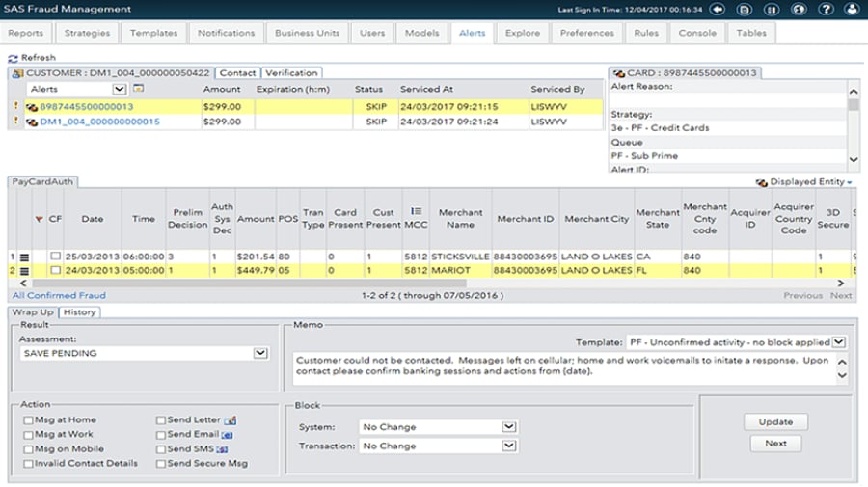Check Invalid Contact Details
Image resolution: width=868 pixels, height=487 pixels.
pos(28,464)
